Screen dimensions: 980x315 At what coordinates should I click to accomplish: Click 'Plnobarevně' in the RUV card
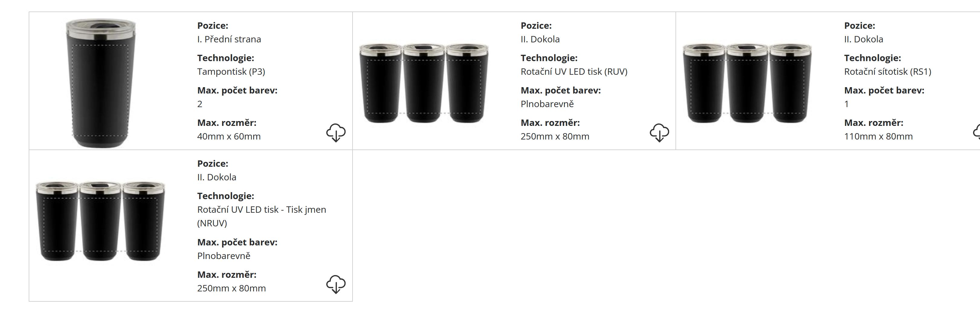pos(547,104)
